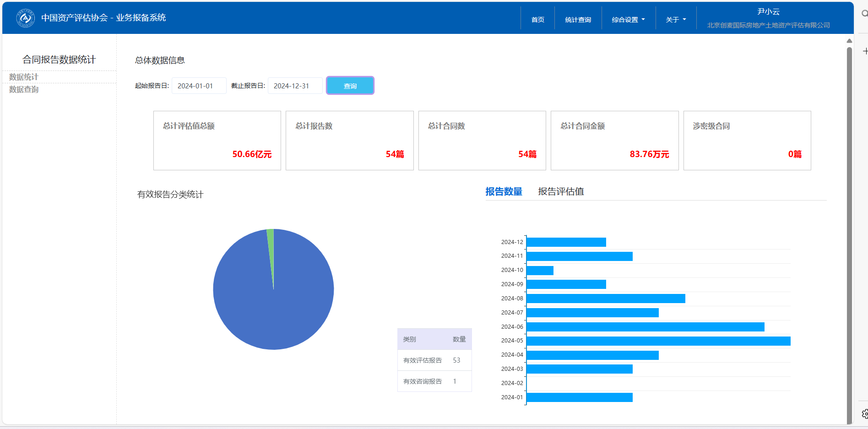
Task: Open 数据查询 in the left sidebar
Action: coord(24,89)
